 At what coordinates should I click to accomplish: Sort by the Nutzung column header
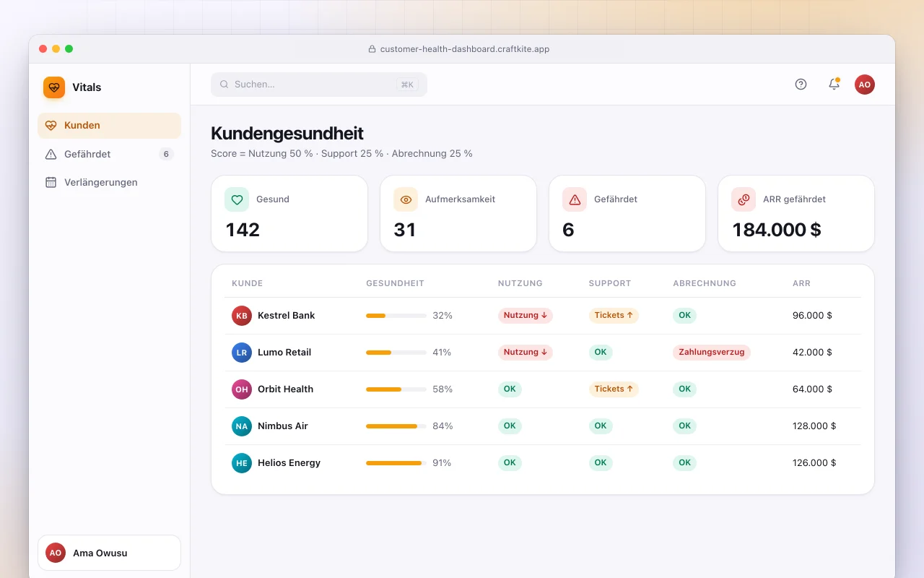point(520,283)
